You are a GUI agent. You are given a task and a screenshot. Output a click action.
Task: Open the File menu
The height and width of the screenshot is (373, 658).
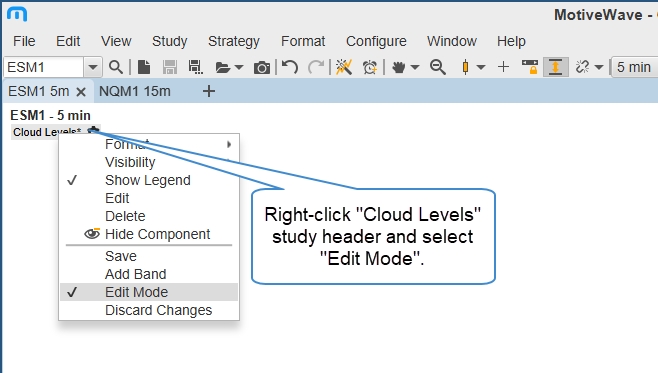24,41
